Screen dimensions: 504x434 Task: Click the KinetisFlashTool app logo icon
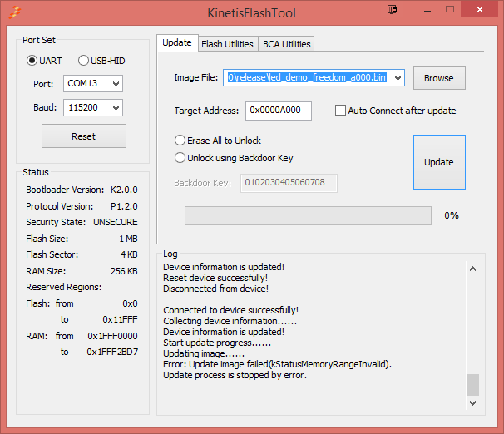(x=15, y=12)
